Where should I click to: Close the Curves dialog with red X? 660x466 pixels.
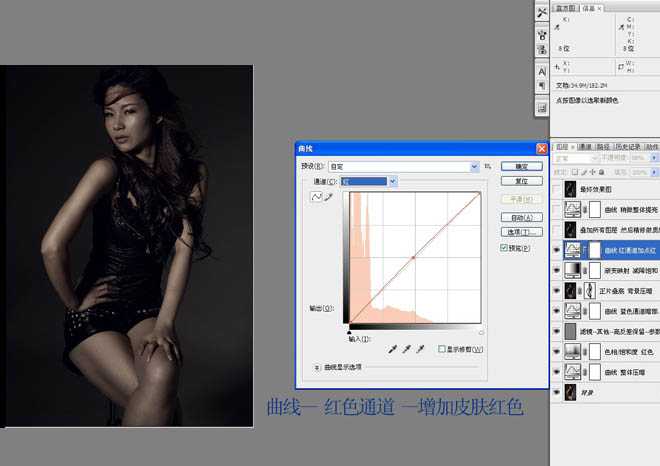click(x=541, y=149)
